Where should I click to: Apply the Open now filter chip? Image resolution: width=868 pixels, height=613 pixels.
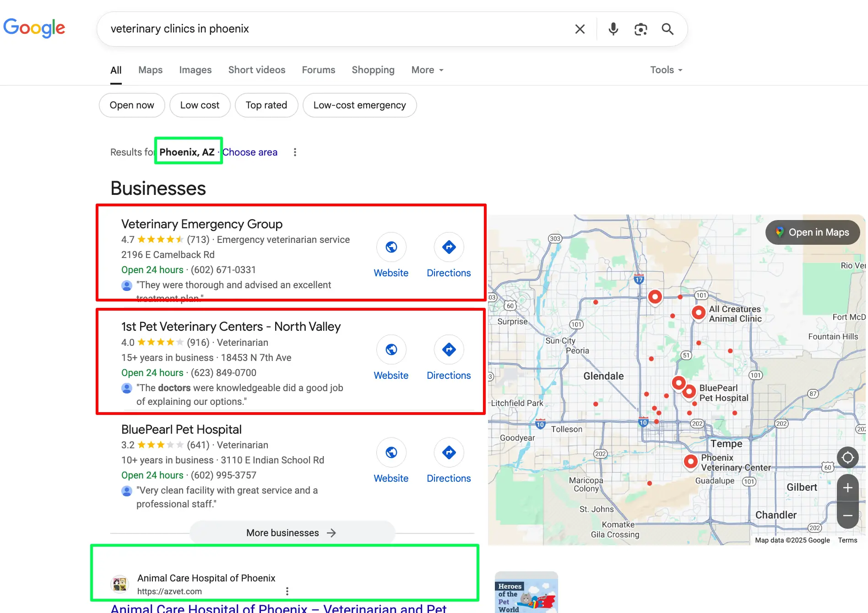132,105
